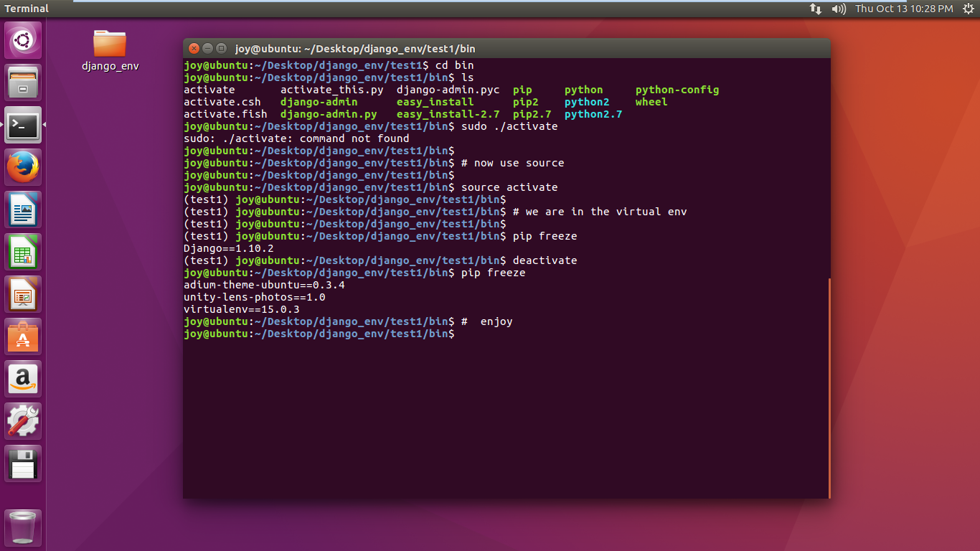Open LibreOffice Writer
The width and height of the screenshot is (980, 551).
click(24, 210)
